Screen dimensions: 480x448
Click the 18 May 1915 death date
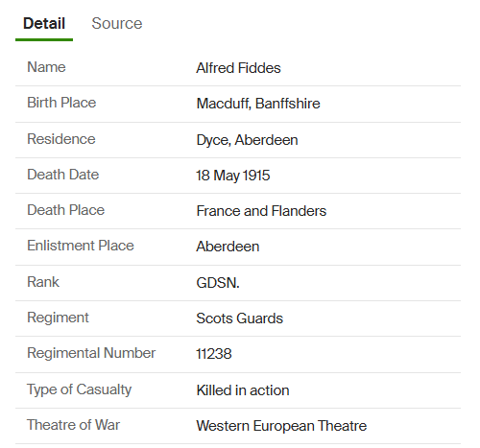click(233, 176)
